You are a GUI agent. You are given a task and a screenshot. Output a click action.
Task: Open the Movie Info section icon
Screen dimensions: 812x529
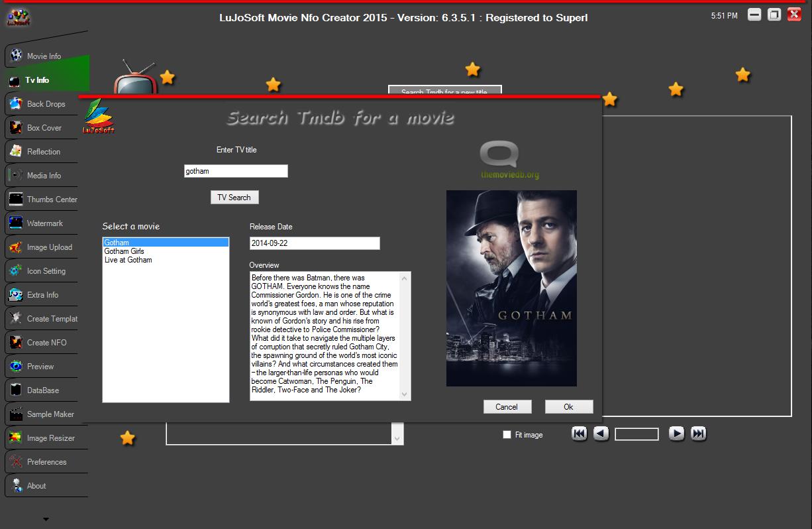(16, 56)
